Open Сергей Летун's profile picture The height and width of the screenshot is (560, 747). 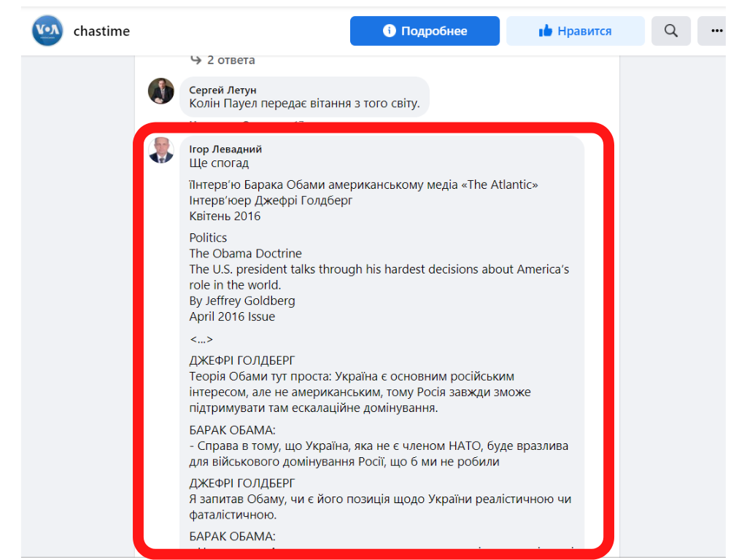(161, 90)
